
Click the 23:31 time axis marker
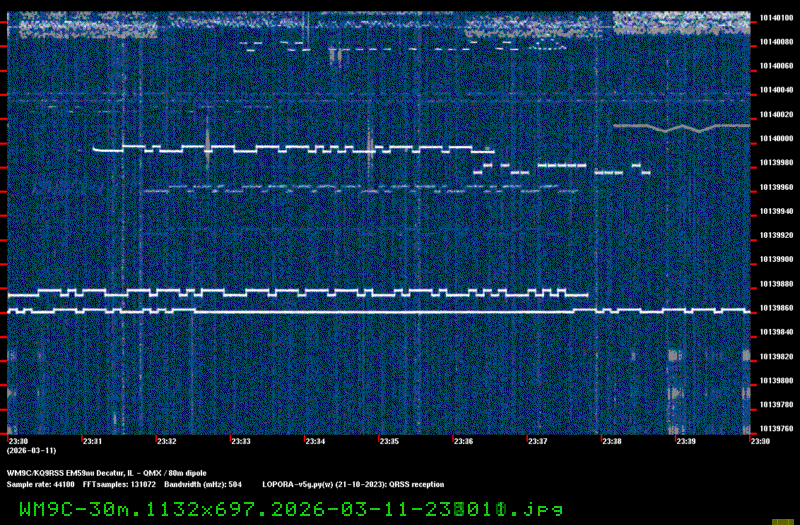pos(92,441)
